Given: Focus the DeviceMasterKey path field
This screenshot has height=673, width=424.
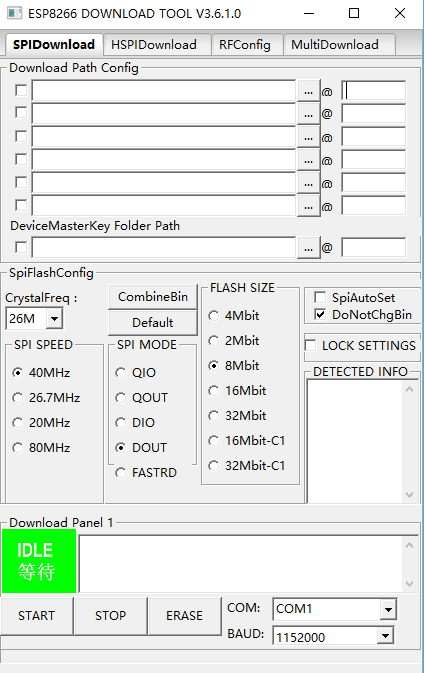Looking at the screenshot, I should (x=164, y=247).
